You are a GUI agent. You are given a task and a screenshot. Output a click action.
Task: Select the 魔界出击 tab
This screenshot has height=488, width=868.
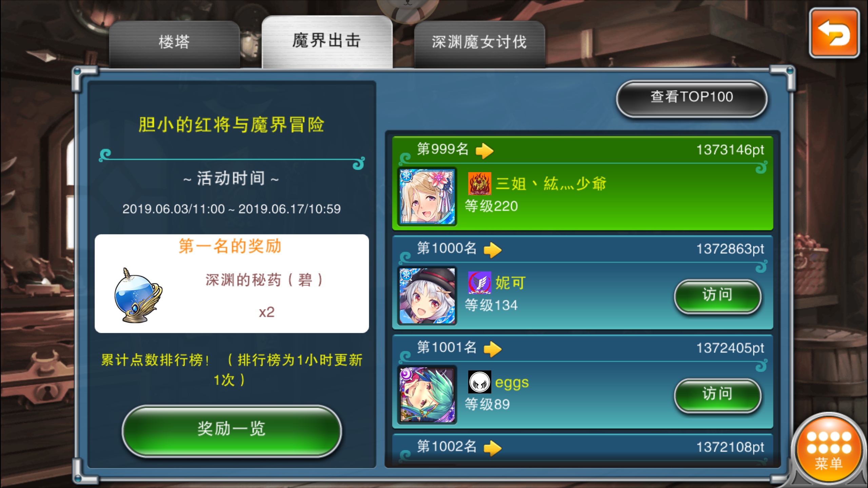327,41
